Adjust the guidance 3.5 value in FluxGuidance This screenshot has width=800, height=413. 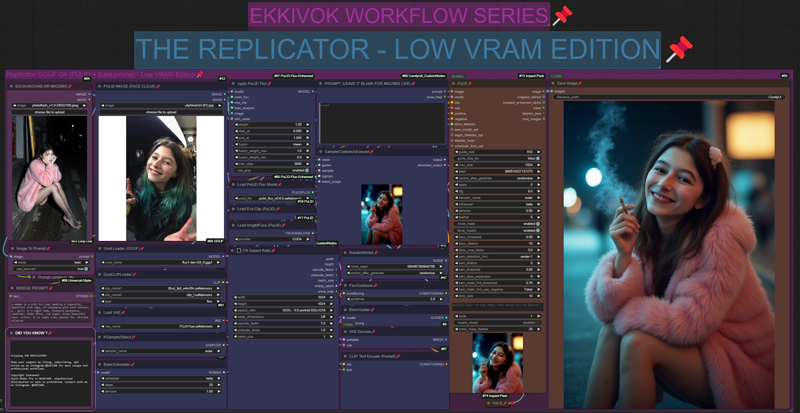click(x=395, y=299)
